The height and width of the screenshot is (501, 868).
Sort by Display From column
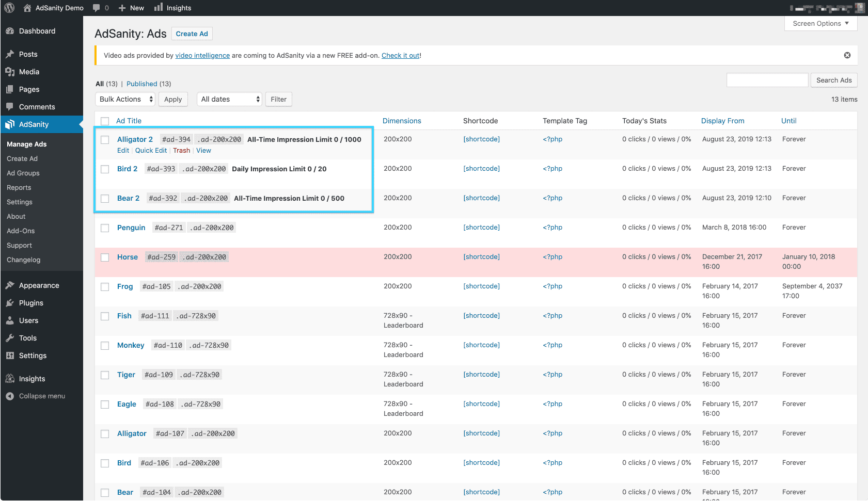(x=722, y=121)
